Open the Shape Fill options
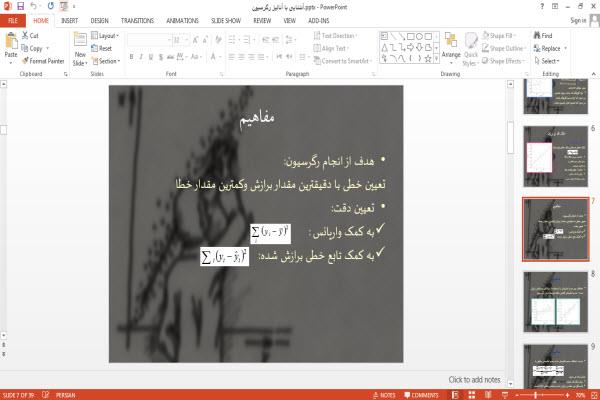This screenshot has height=400, width=600. click(x=499, y=36)
